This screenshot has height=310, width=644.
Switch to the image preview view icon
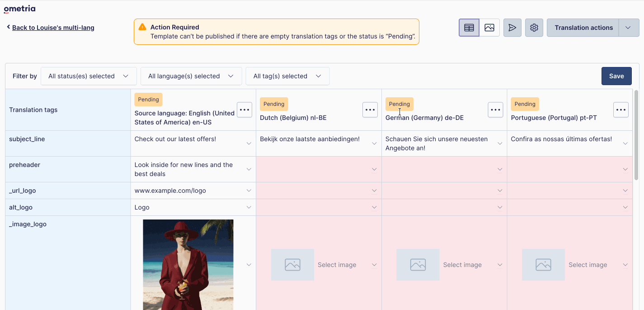[x=489, y=28]
